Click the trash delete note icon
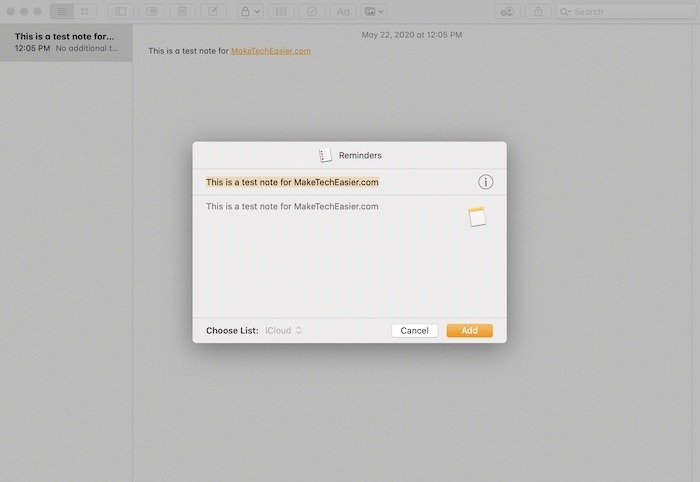Image resolution: width=700 pixels, height=482 pixels. point(182,12)
